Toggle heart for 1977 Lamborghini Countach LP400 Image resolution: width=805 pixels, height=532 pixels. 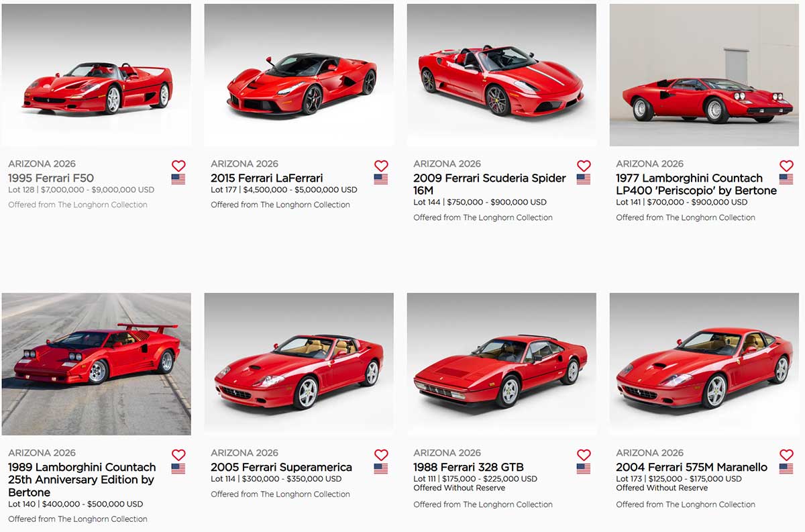[x=786, y=166]
